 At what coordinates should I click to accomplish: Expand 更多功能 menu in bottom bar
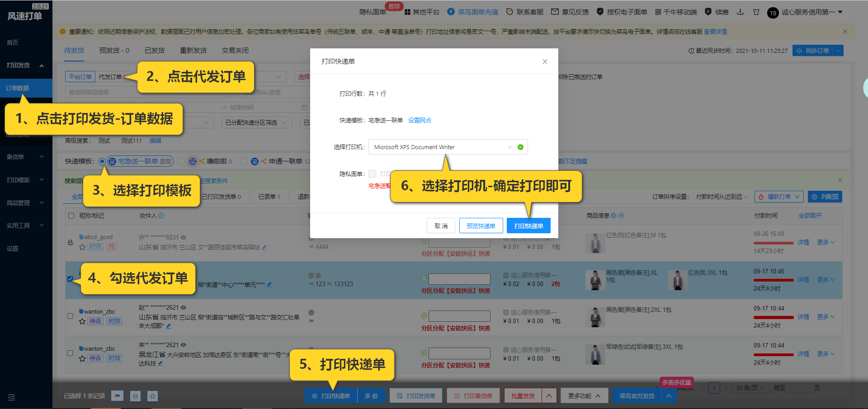(x=584, y=396)
